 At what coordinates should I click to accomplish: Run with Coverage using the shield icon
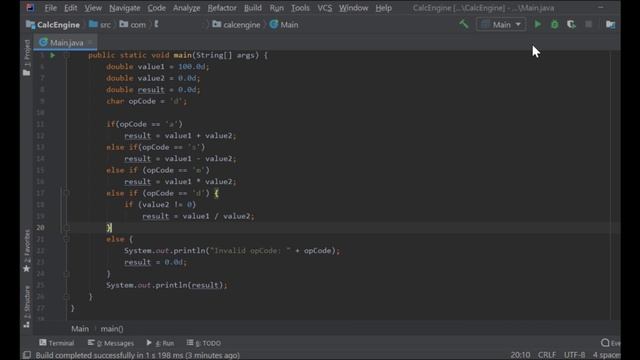click(x=571, y=24)
